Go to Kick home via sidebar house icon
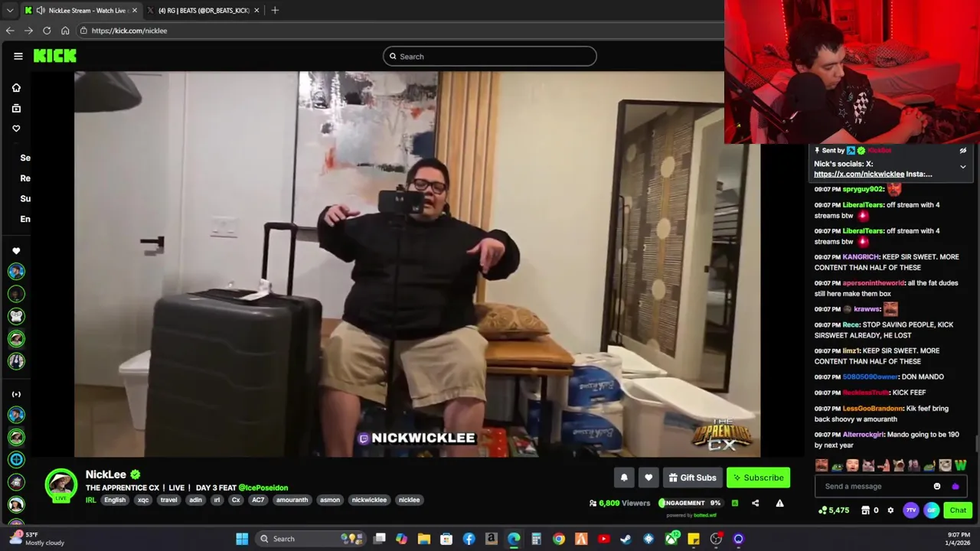Viewport: 980px width, 551px height. [16, 88]
